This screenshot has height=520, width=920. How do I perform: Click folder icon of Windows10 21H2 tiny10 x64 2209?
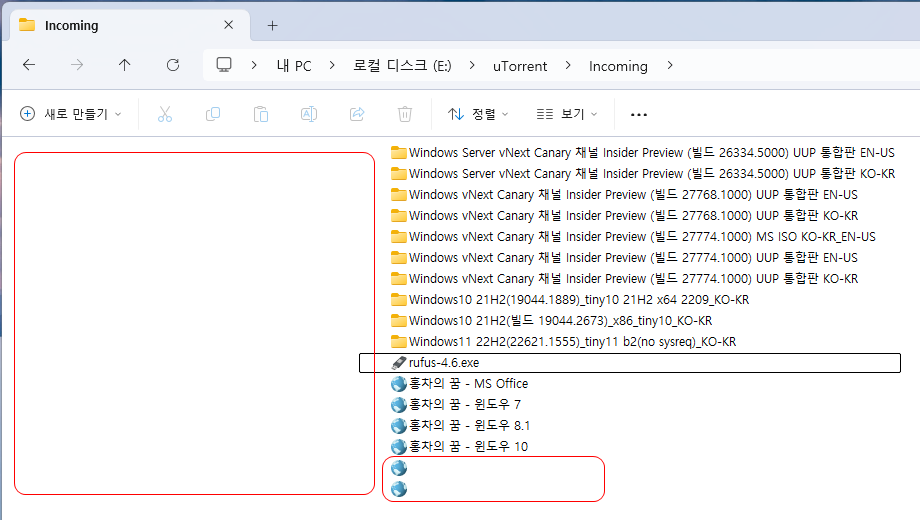pos(398,300)
